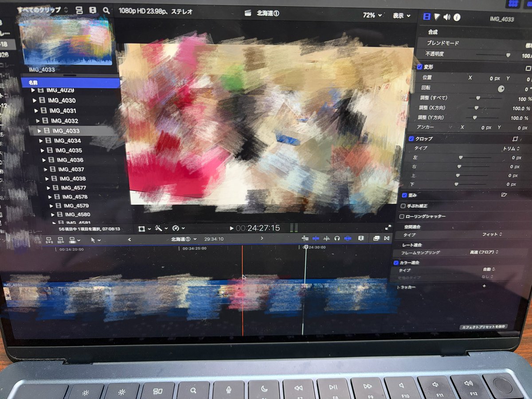Toggle the カラー適合 checkbox
This screenshot has width=532, height=399.
(396, 262)
